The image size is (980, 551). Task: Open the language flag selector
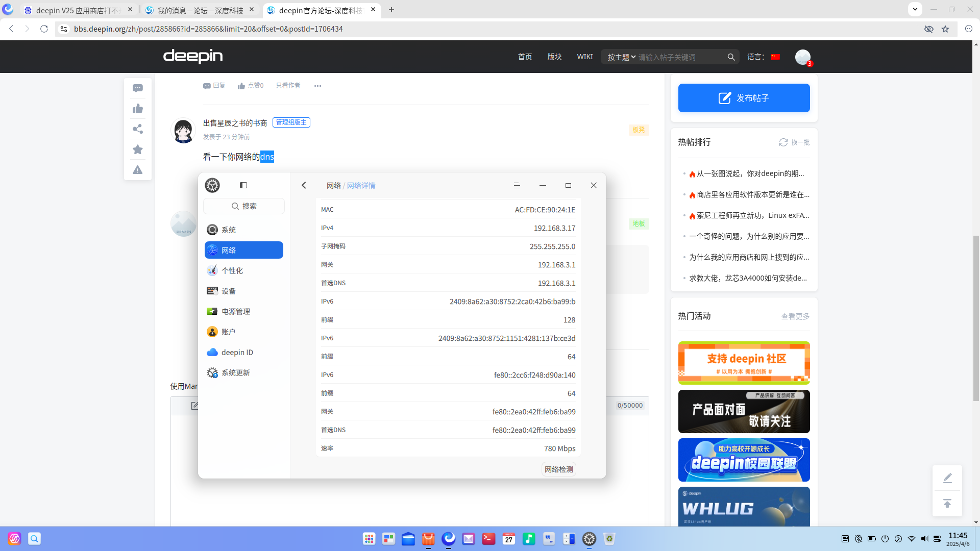(775, 57)
